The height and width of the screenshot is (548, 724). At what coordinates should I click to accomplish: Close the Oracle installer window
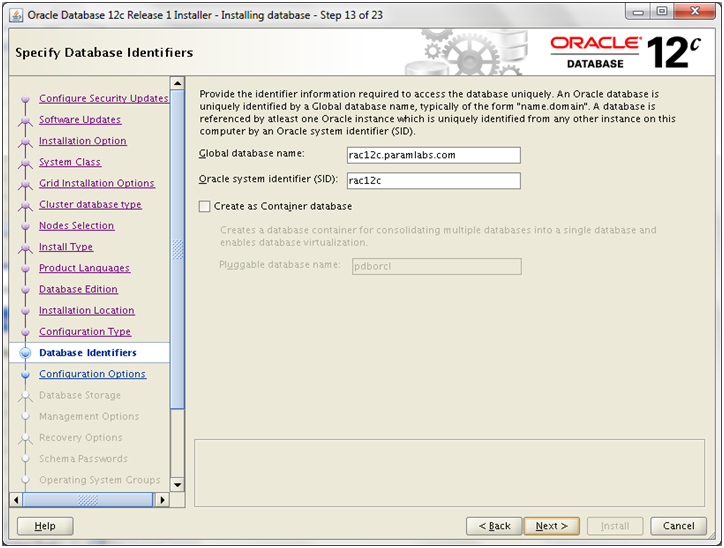tap(695, 12)
